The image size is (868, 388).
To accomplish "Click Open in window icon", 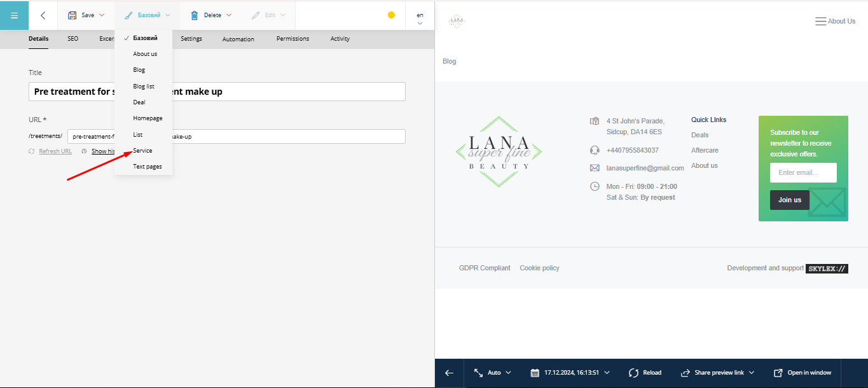I will [778, 373].
